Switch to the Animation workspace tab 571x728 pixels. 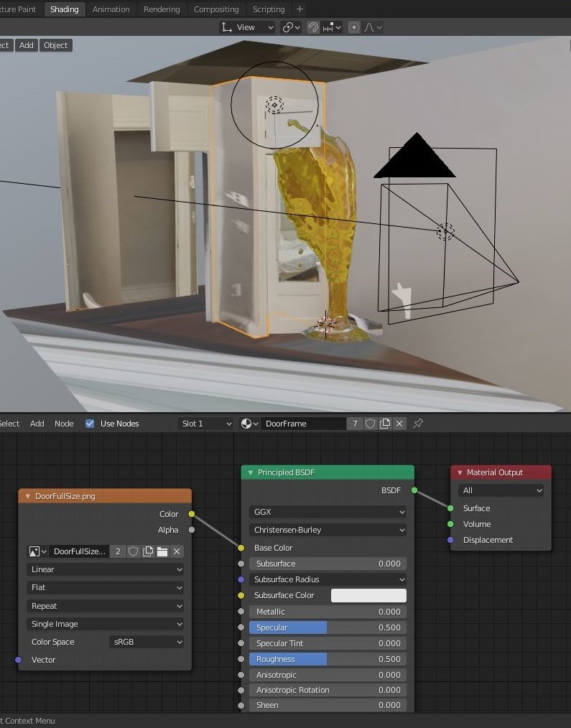point(111,9)
